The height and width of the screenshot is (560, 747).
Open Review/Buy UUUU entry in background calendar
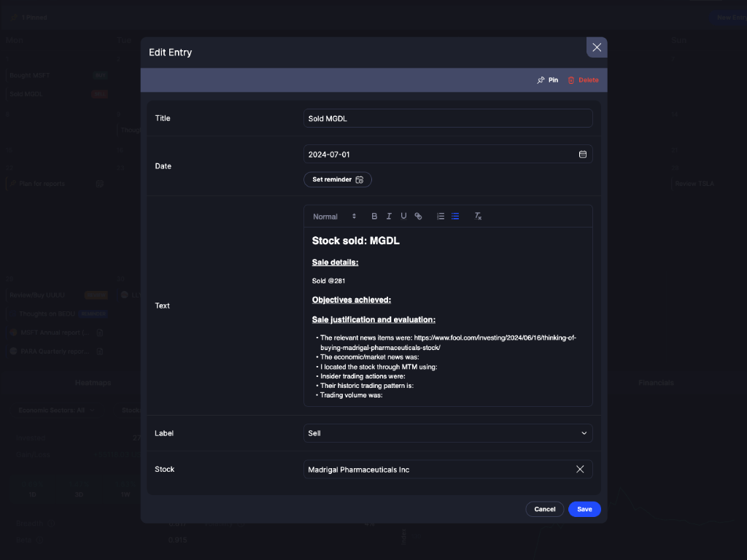57,295
